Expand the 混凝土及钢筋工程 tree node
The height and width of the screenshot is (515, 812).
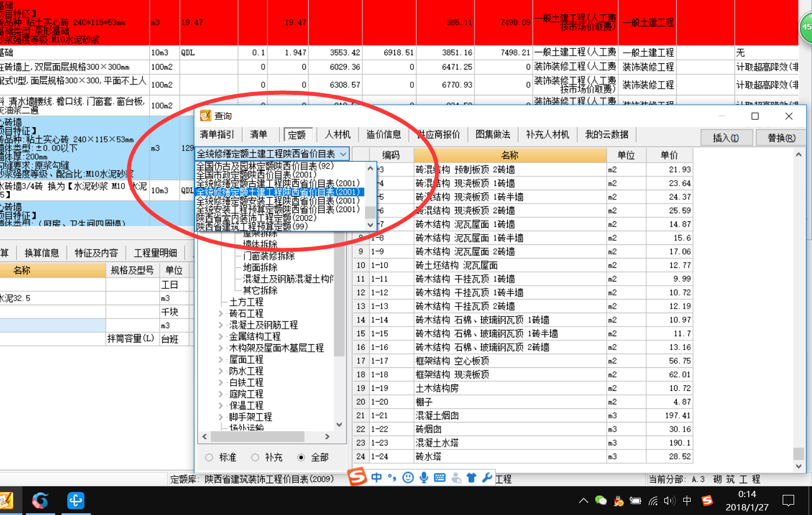pos(221,325)
